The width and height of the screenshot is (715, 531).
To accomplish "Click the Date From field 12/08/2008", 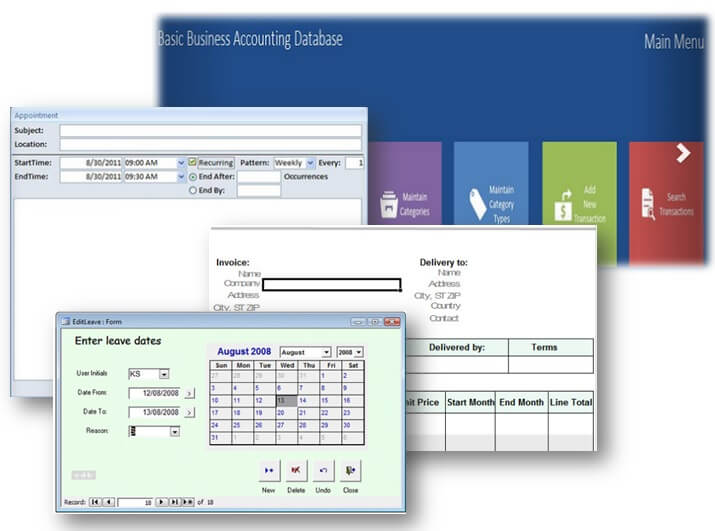I will click(155, 393).
